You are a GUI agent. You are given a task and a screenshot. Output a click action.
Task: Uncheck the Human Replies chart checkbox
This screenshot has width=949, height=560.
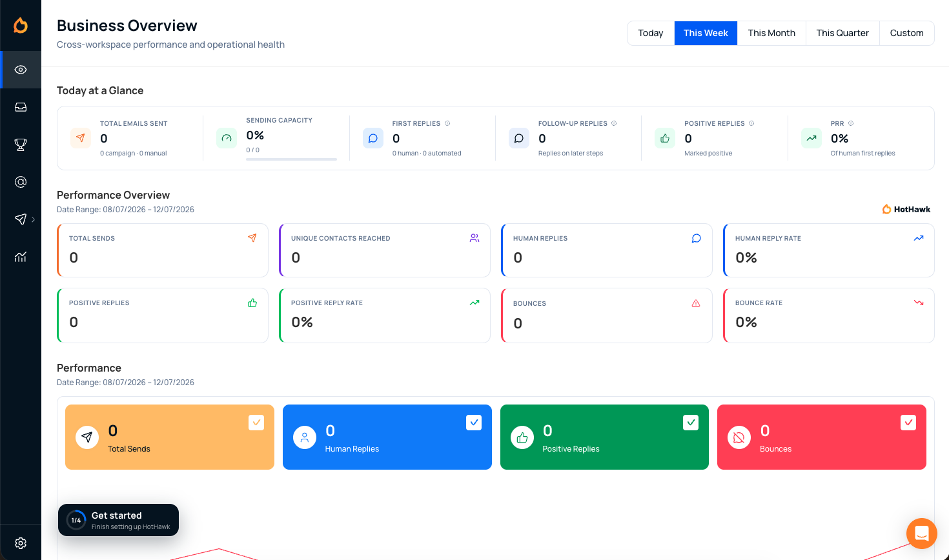474,423
